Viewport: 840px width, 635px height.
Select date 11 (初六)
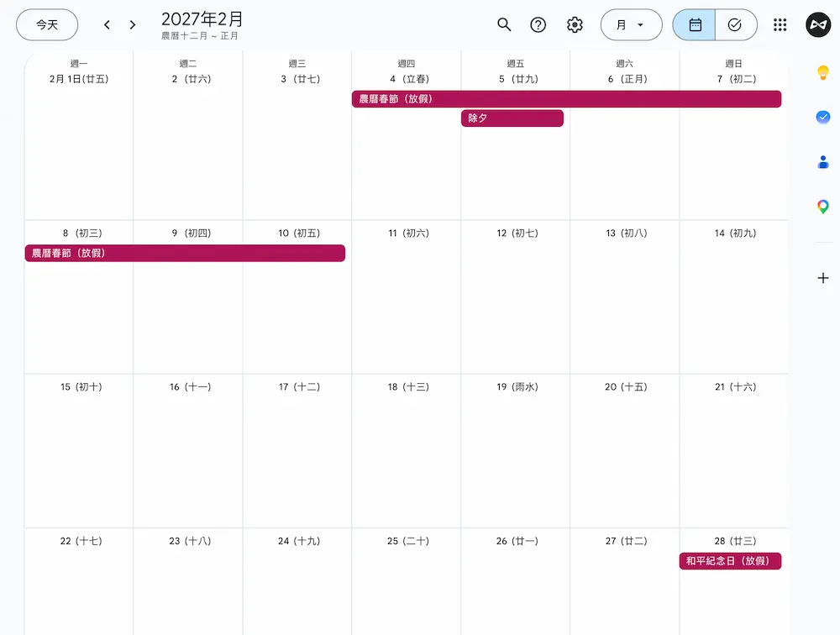(x=408, y=234)
